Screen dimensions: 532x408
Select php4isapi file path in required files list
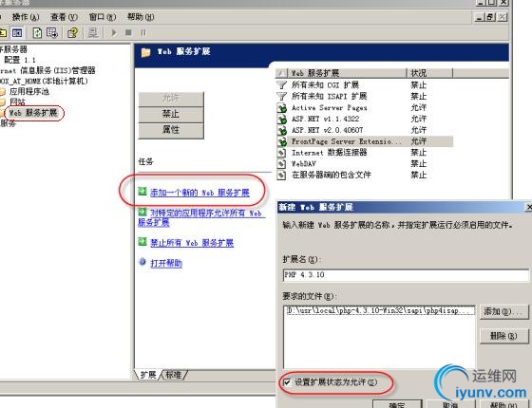(380, 310)
